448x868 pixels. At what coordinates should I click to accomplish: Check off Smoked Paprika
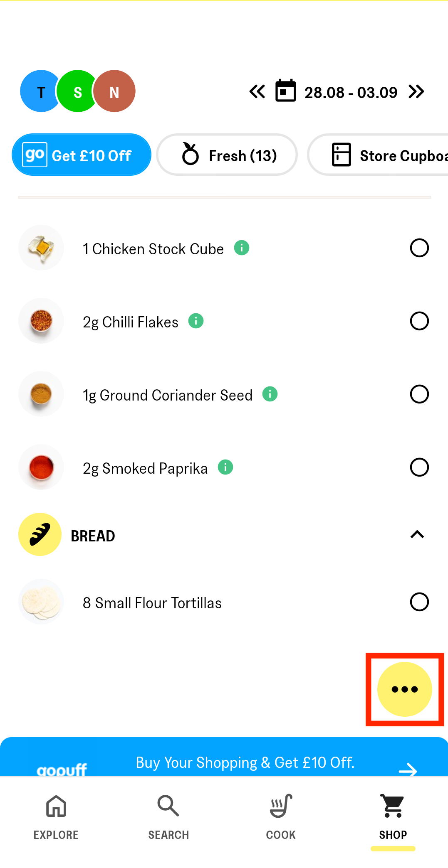[419, 467]
